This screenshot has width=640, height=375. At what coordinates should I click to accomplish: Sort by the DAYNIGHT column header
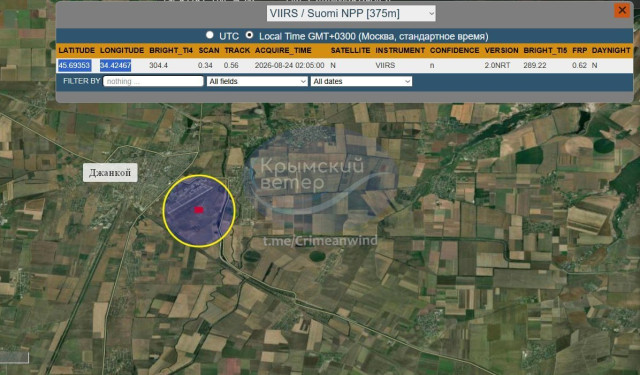tap(611, 51)
